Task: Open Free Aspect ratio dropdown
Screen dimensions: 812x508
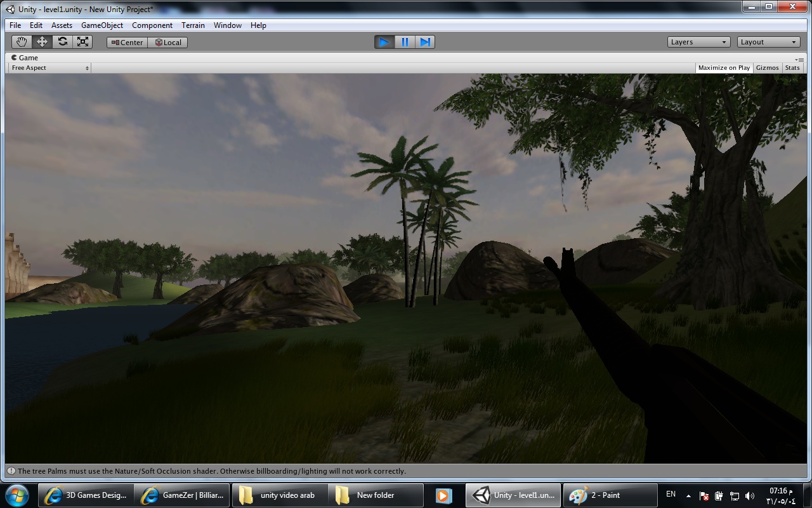Action: (50, 68)
